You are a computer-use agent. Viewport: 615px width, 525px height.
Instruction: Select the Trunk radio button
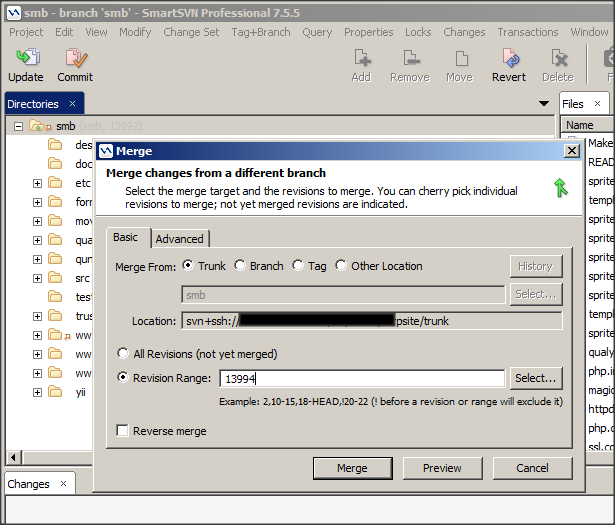tap(188, 265)
